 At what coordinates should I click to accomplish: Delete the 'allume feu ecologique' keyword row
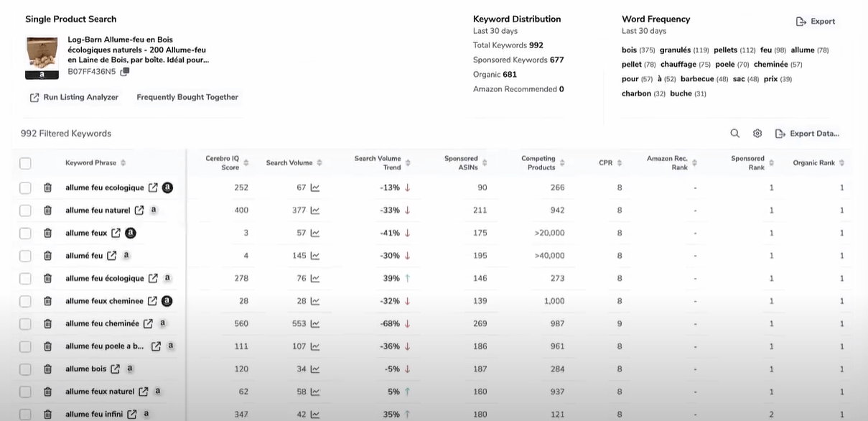click(47, 188)
